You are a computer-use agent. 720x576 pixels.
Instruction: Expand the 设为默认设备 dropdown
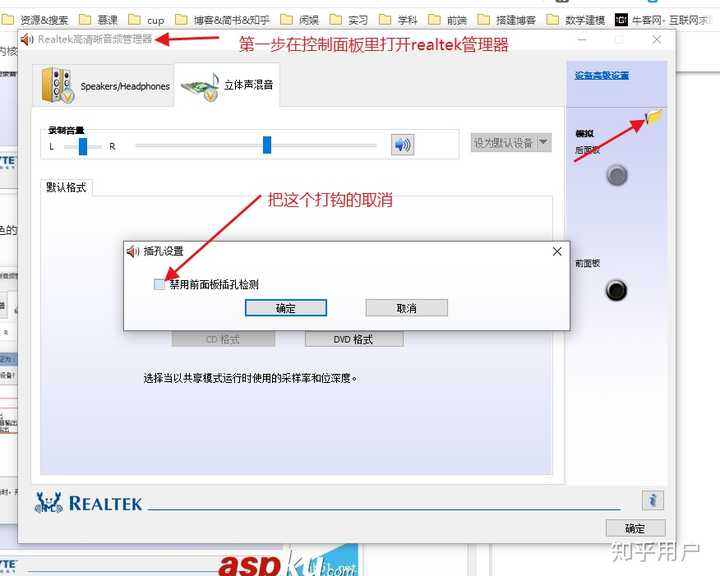click(x=544, y=143)
